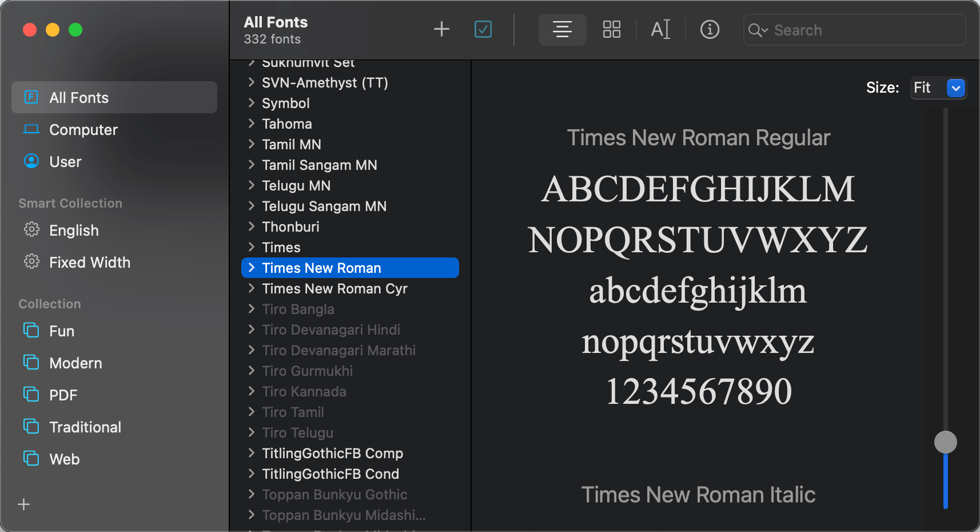Click the plus button to add fonts
This screenshot has width=980, height=532.
441,29
